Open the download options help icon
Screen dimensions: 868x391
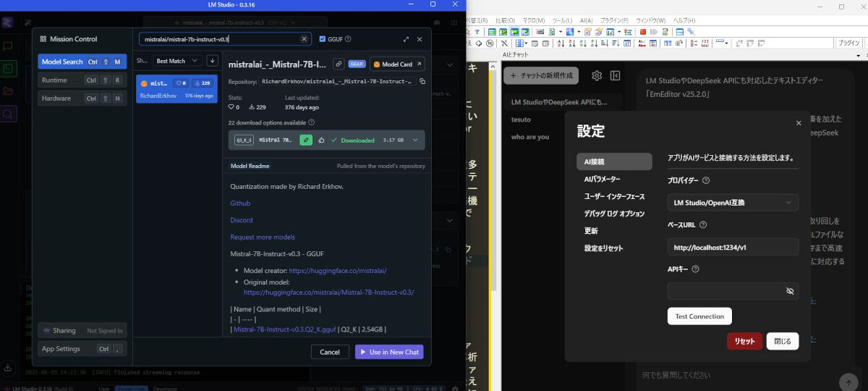[x=311, y=122]
